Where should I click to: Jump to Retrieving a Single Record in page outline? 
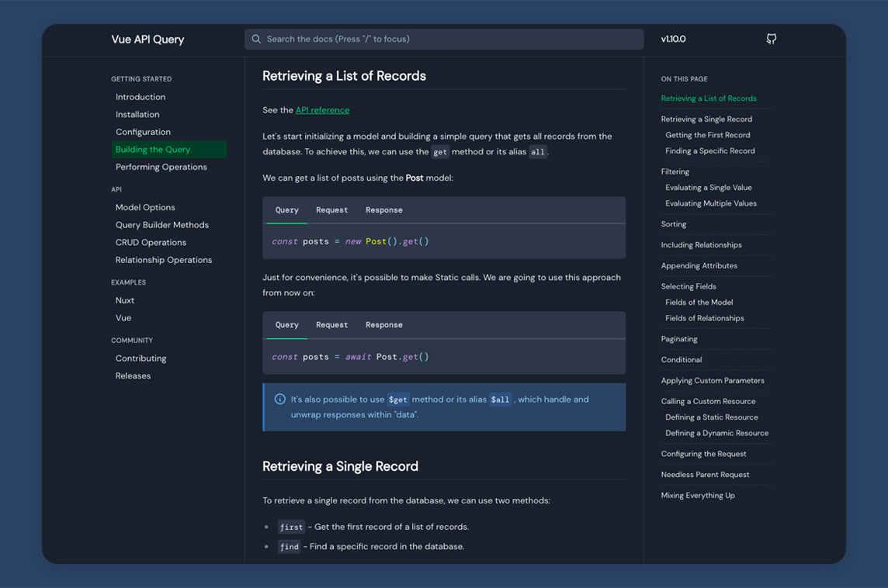(706, 119)
